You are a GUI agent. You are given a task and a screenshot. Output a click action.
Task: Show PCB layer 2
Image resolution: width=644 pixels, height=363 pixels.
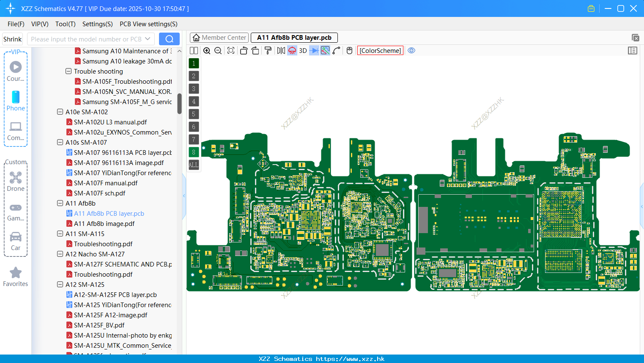click(x=194, y=76)
